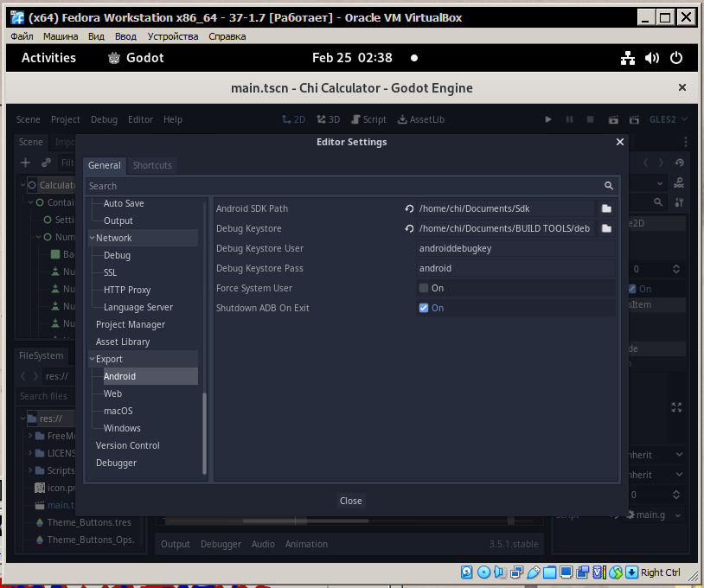The height and width of the screenshot is (588, 704).
Task: Click Debug Keystore Pass field
Action: click(x=515, y=268)
